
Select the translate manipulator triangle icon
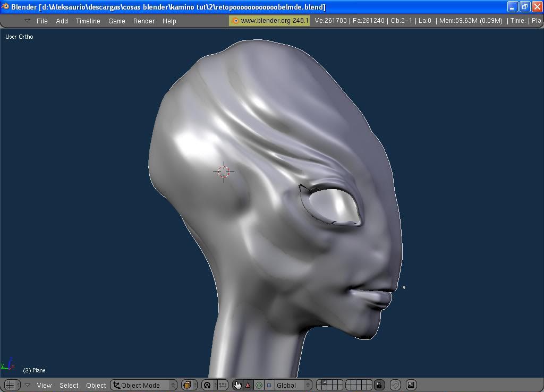coord(248,385)
